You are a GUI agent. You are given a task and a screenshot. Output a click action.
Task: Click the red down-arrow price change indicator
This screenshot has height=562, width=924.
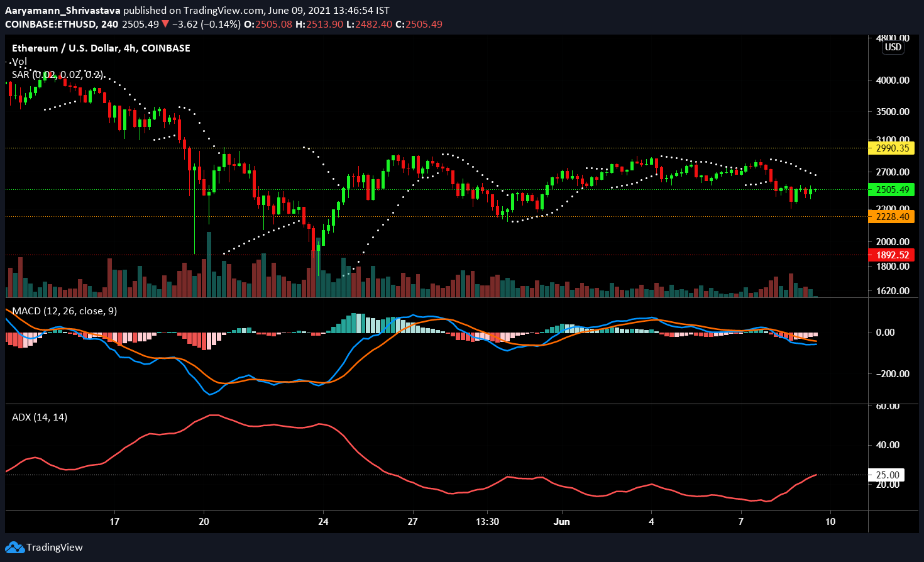tap(165, 25)
